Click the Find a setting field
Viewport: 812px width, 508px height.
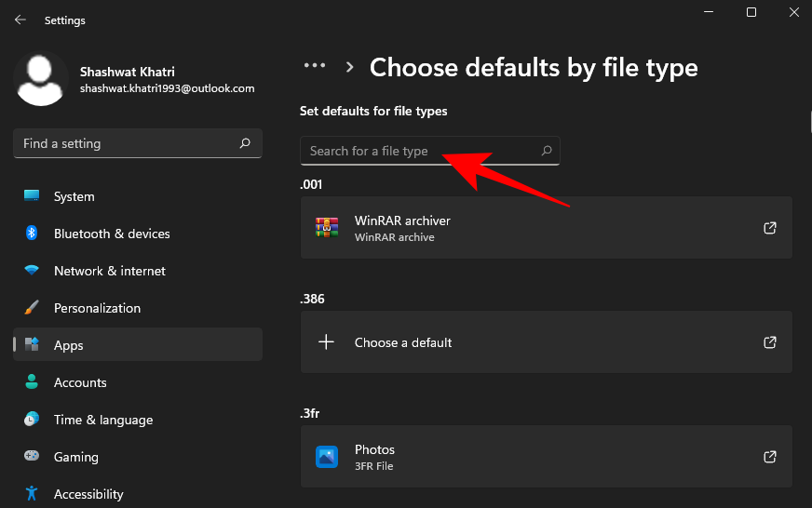tap(126, 143)
